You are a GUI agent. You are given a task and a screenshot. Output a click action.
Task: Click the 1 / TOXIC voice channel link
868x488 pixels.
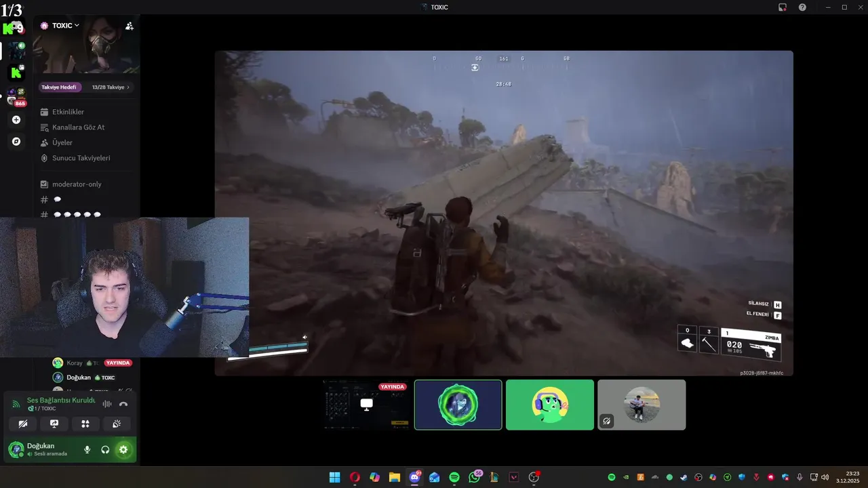click(43, 409)
